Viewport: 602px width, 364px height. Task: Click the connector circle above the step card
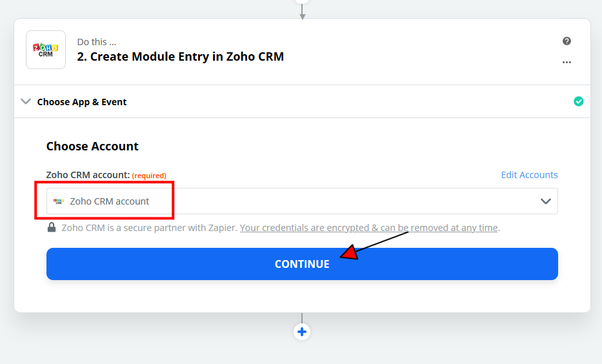[302, 1]
